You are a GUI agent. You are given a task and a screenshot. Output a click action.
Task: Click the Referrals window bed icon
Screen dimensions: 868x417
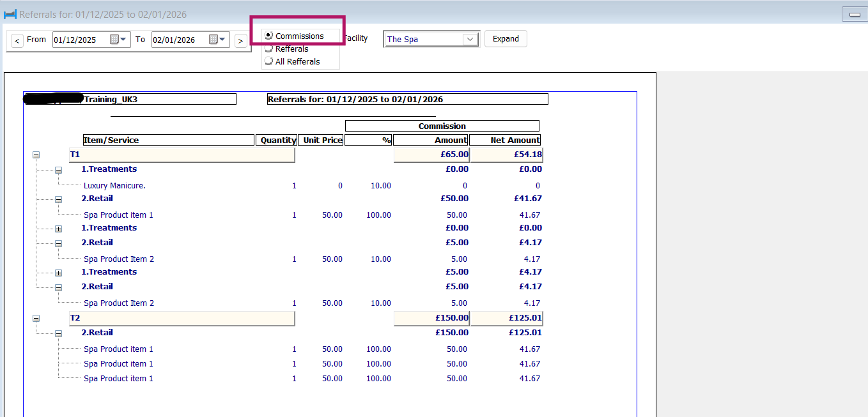10,14
